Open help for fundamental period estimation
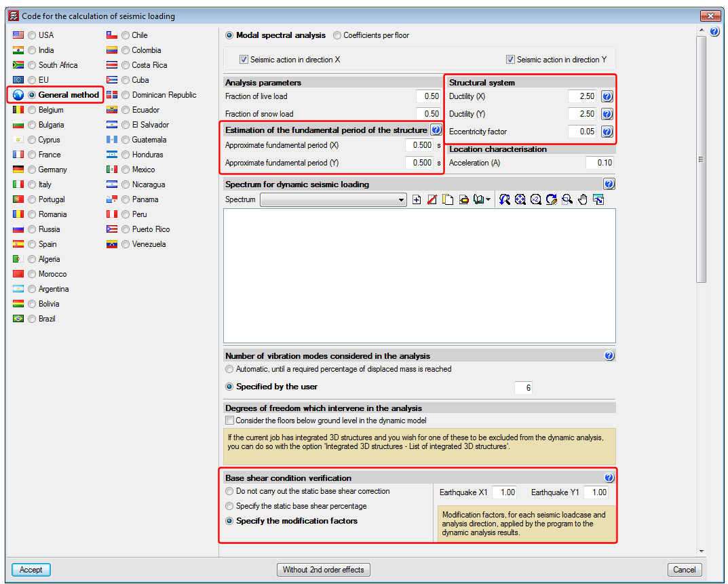The image size is (728, 584). (436, 130)
